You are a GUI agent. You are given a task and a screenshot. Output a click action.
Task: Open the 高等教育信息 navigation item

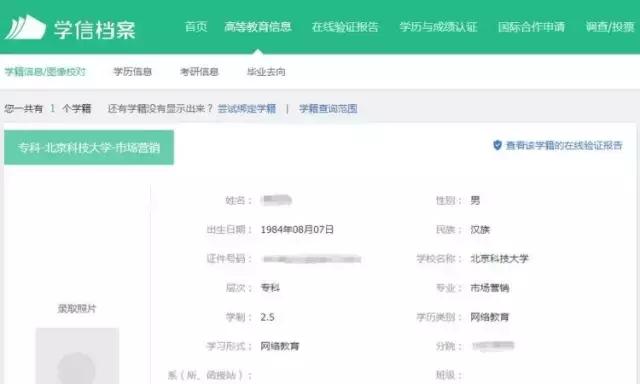[x=258, y=27]
